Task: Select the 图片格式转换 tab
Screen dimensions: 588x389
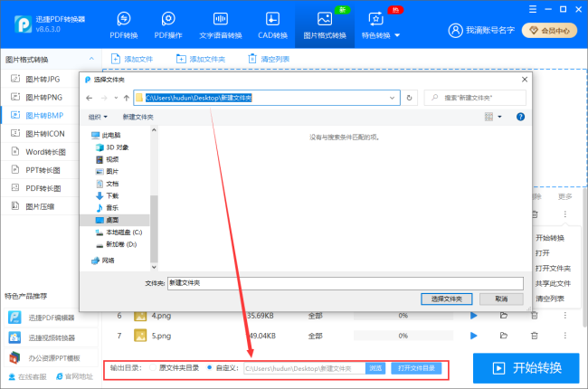Action: point(325,25)
